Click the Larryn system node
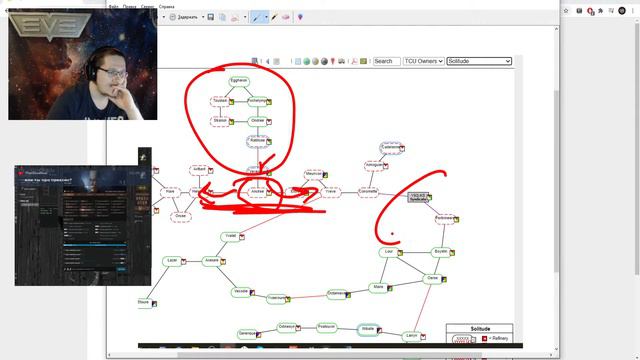The image size is (640, 360). tap(412, 336)
